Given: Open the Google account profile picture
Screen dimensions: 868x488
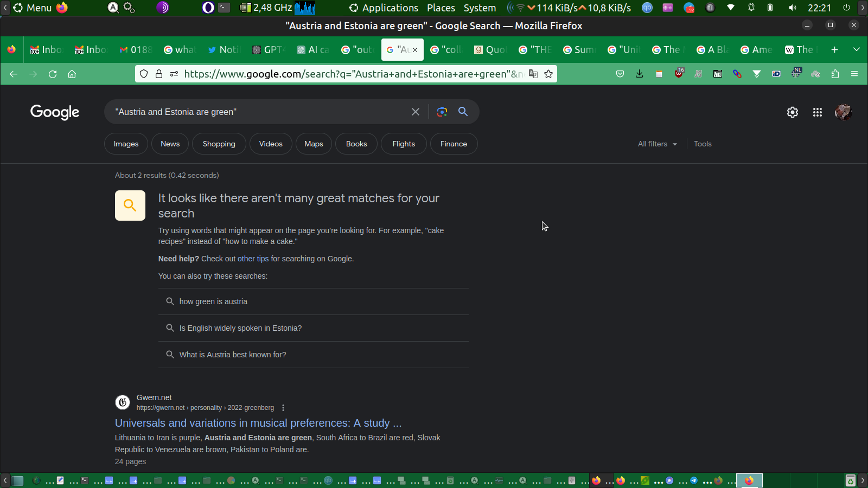Looking at the screenshot, I should 844,112.
